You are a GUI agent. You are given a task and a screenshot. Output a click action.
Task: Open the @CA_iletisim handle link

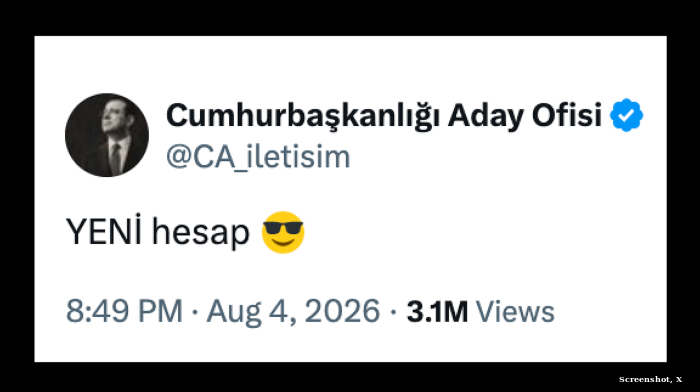(258, 157)
